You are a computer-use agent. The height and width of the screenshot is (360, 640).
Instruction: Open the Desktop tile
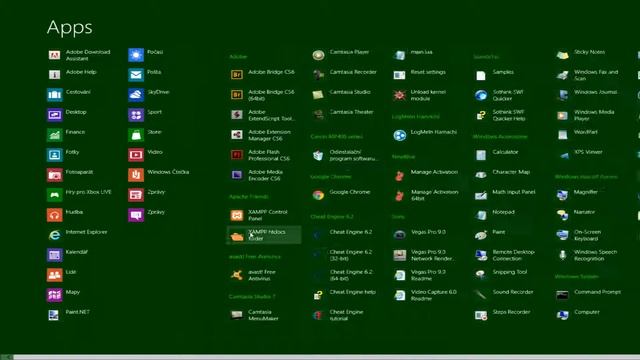[67, 115]
